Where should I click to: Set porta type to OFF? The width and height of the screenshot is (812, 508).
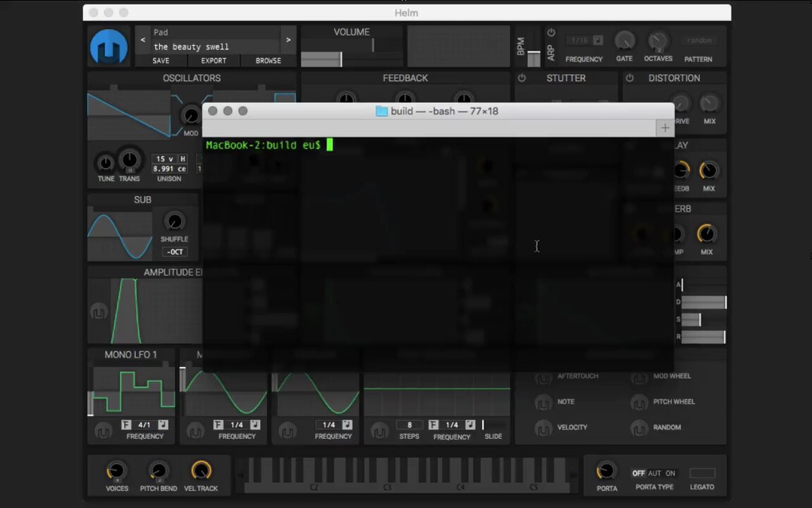click(x=639, y=473)
